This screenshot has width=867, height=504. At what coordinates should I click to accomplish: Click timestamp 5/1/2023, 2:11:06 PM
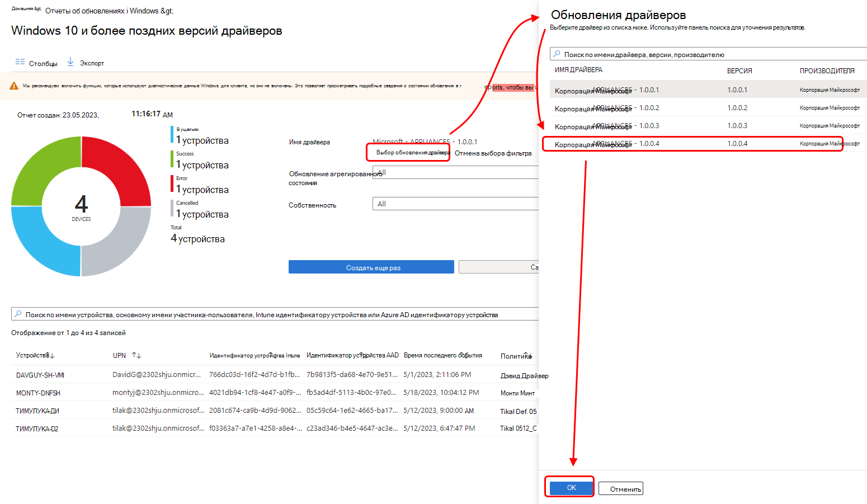point(437,374)
